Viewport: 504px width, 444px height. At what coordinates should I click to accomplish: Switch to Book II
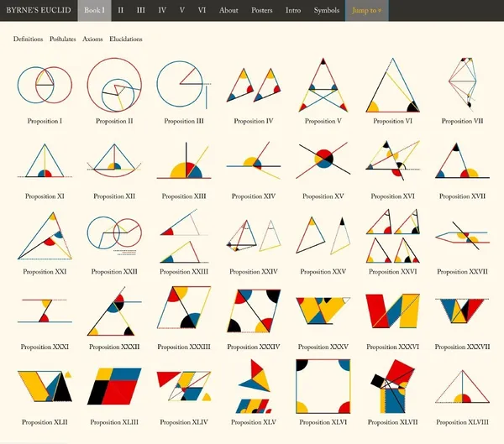[x=120, y=10]
